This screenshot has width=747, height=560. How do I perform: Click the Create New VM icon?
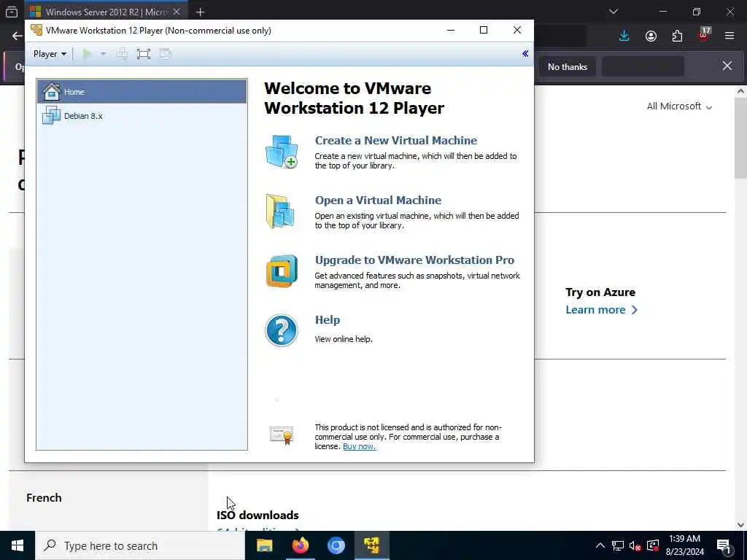click(282, 152)
